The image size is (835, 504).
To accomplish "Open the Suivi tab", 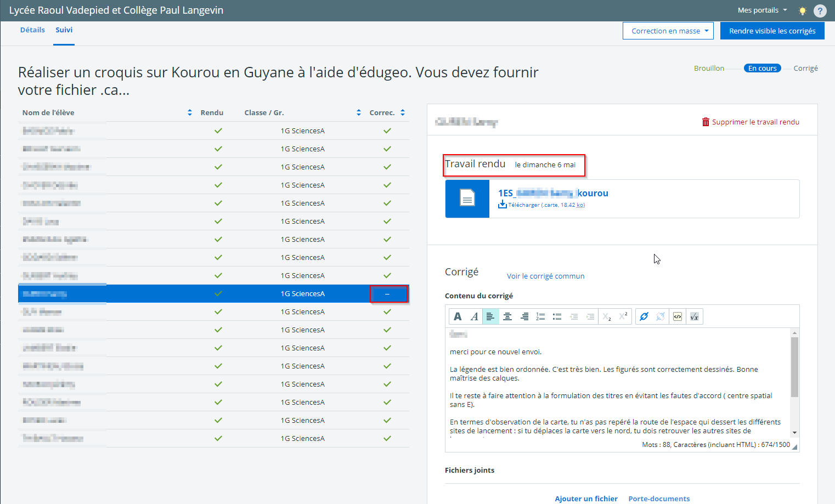I will coord(64,30).
